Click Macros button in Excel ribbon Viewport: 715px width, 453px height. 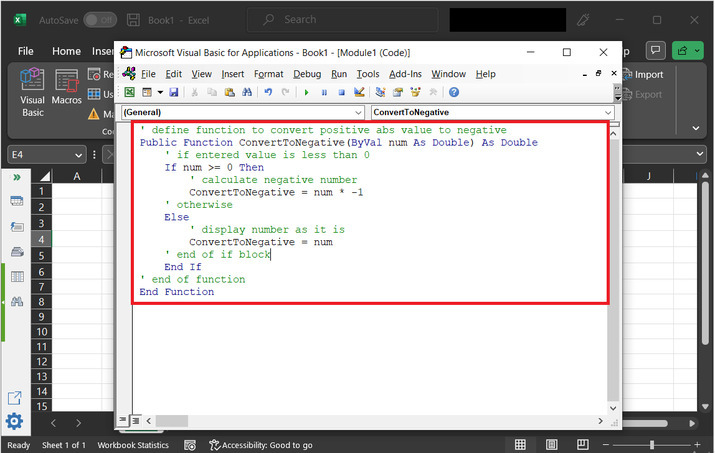(67, 88)
